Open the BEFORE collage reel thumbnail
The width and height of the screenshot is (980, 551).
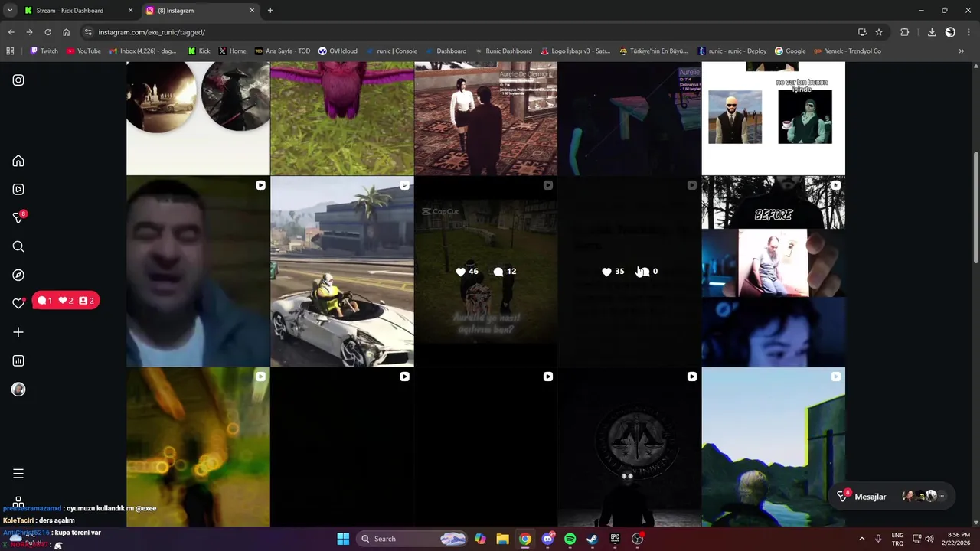click(x=773, y=272)
